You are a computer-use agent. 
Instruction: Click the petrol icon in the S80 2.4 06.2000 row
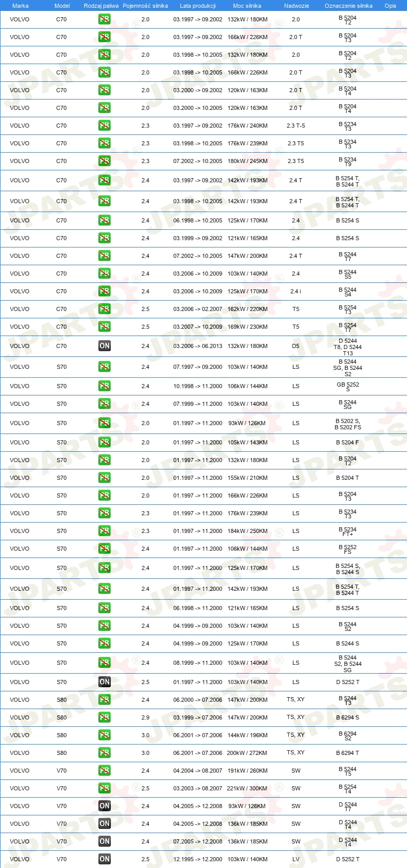click(x=105, y=700)
